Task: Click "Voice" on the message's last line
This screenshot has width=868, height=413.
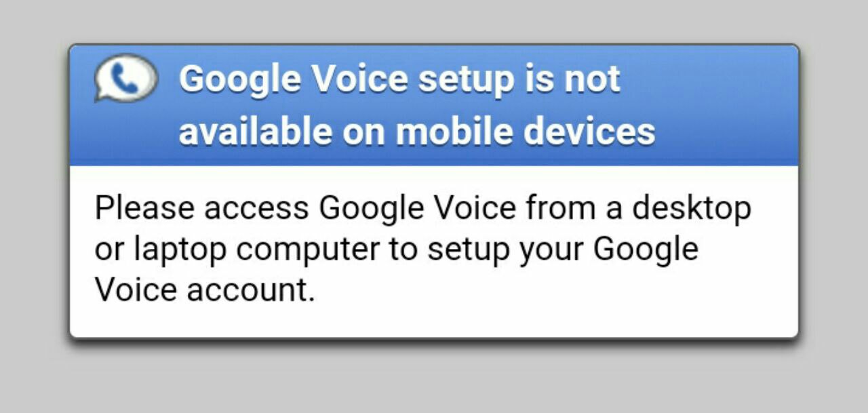Action: pos(135,290)
